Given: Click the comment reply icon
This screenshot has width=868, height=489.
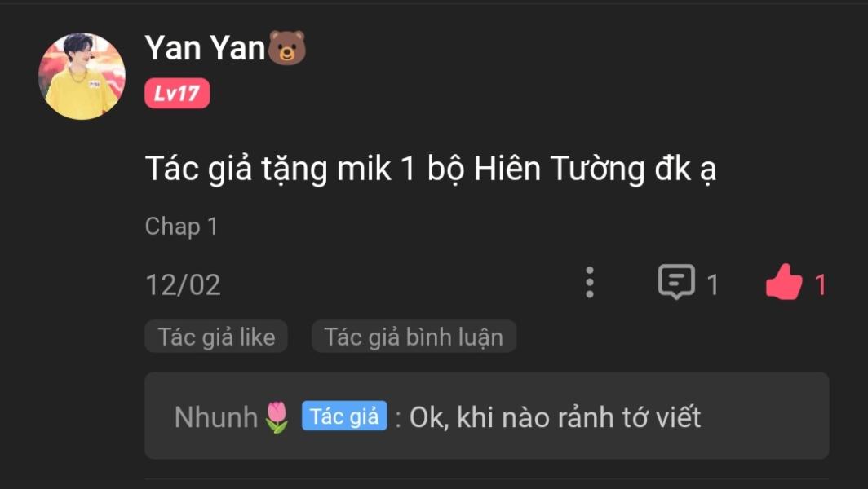Looking at the screenshot, I should tap(676, 281).
